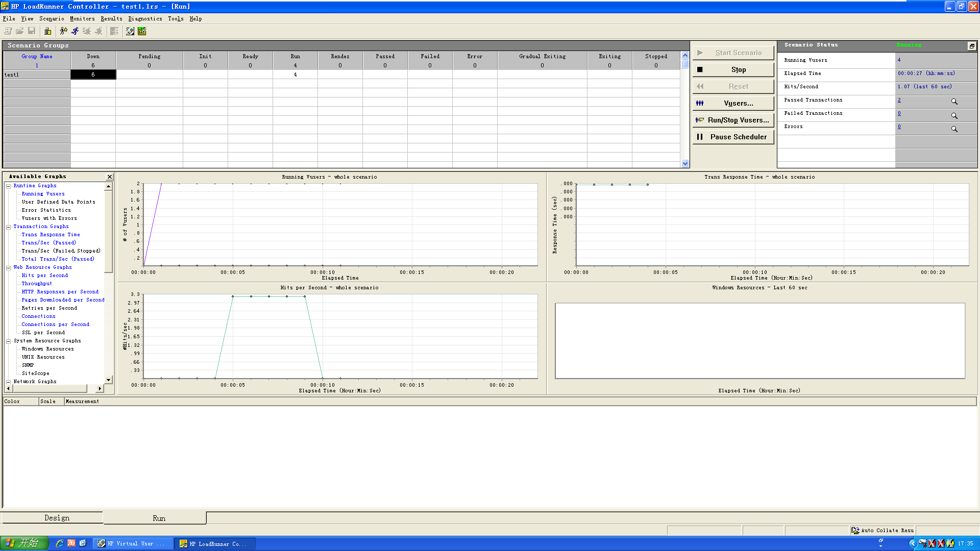Open the View menu
980x551 pixels.
click(x=27, y=18)
